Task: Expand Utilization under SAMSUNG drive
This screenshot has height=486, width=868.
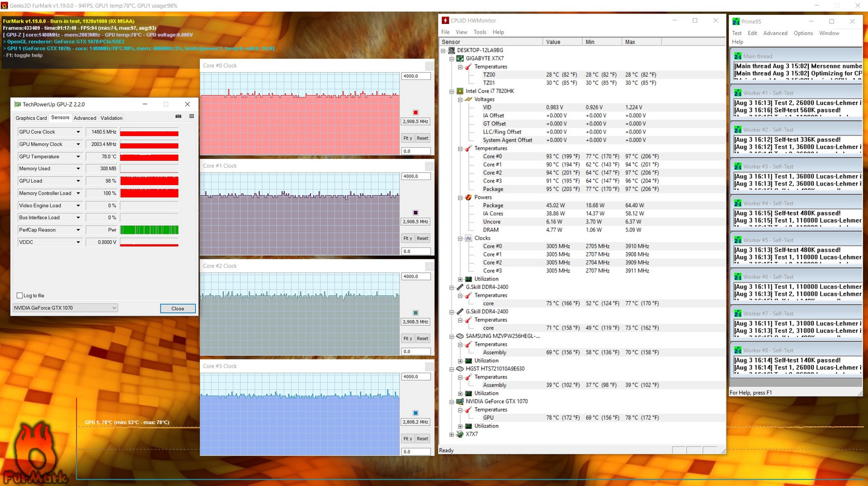Action: pyautogui.click(x=460, y=361)
